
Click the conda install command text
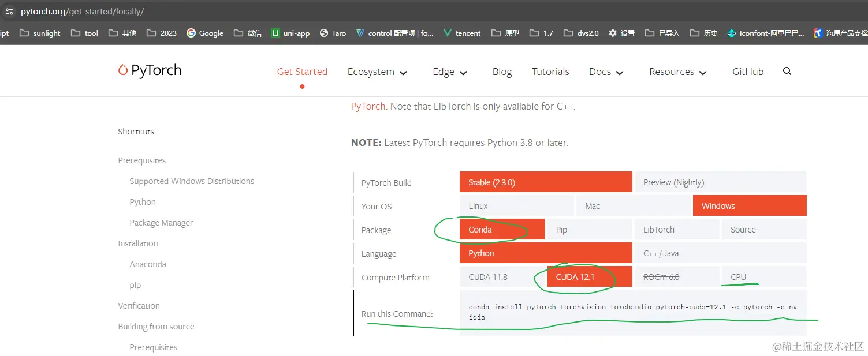coord(633,312)
